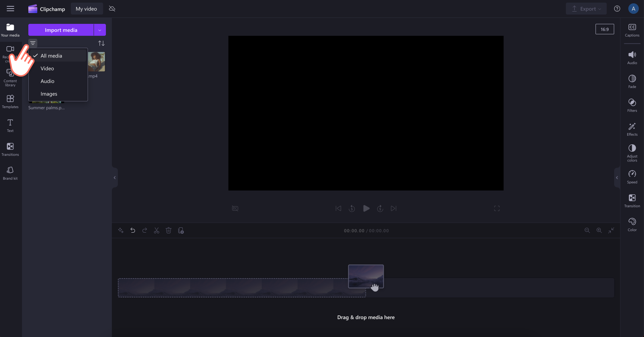This screenshot has width=644, height=337.
Task: Open the Fade panel
Action: click(632, 82)
